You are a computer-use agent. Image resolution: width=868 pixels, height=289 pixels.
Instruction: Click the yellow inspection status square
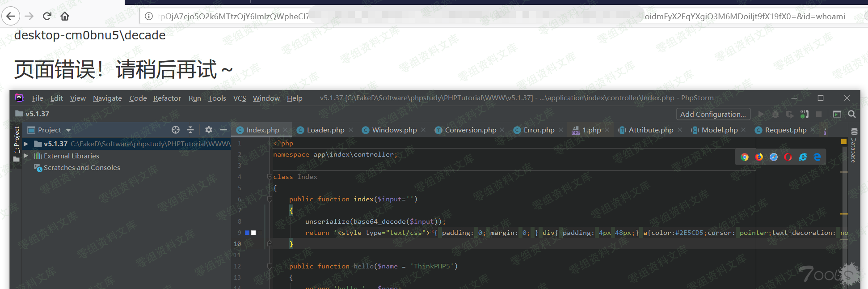pyautogui.click(x=844, y=141)
